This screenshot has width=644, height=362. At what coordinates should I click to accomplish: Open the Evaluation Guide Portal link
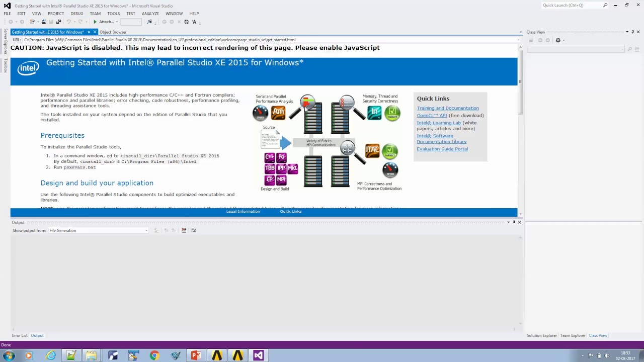pyautogui.click(x=442, y=149)
